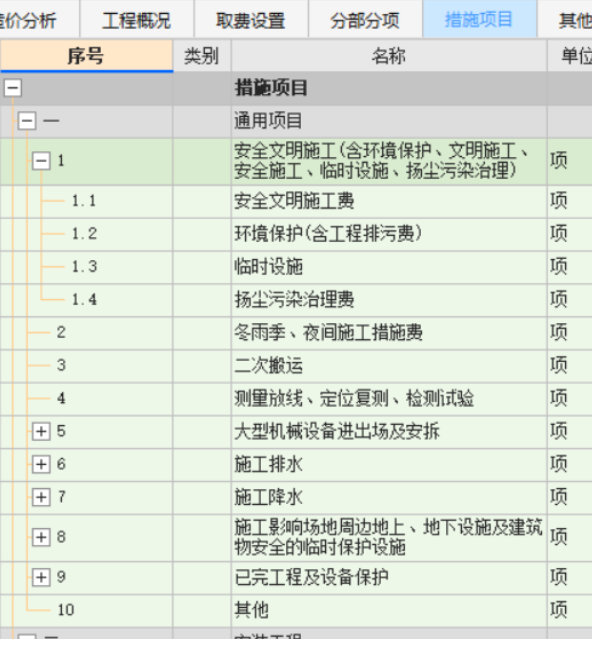The height and width of the screenshot is (651, 592).
Task: Select the 已完工程及设备保护 name cell
Action: click(x=389, y=577)
